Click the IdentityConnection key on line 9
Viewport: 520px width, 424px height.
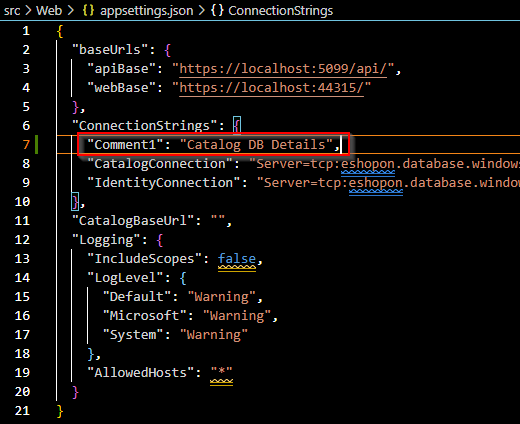tap(164, 183)
